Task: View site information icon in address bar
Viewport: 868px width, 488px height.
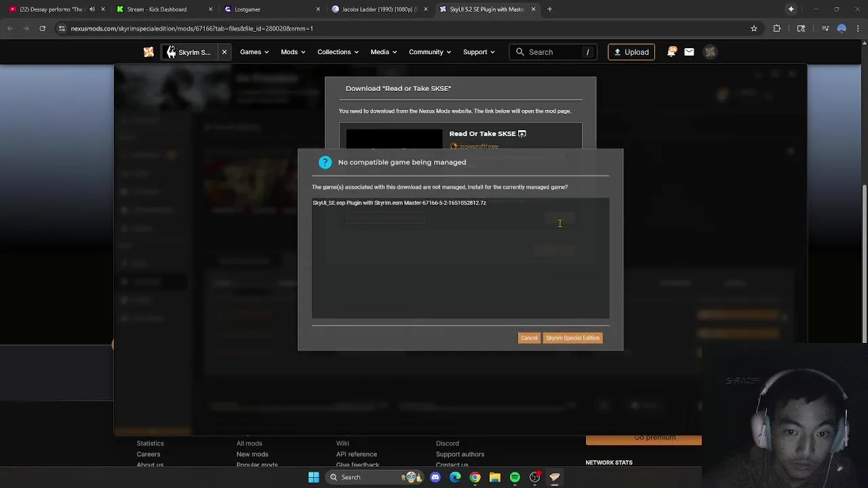Action: click(62, 28)
